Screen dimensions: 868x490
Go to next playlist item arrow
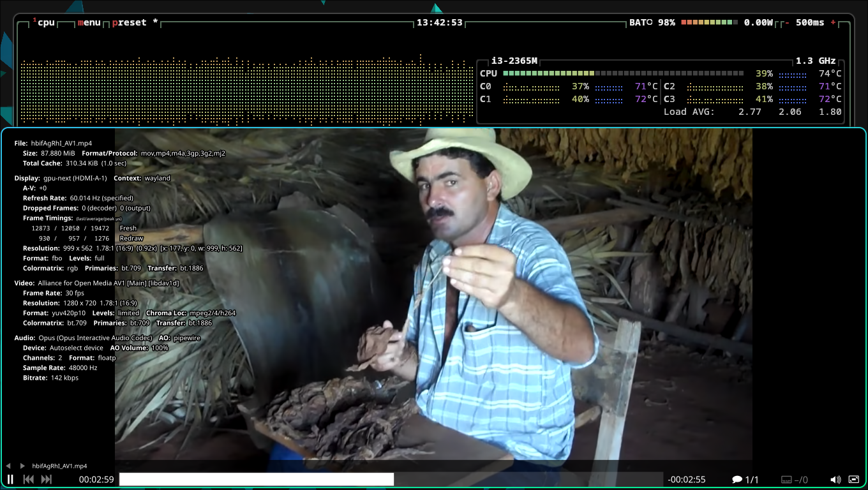point(22,466)
